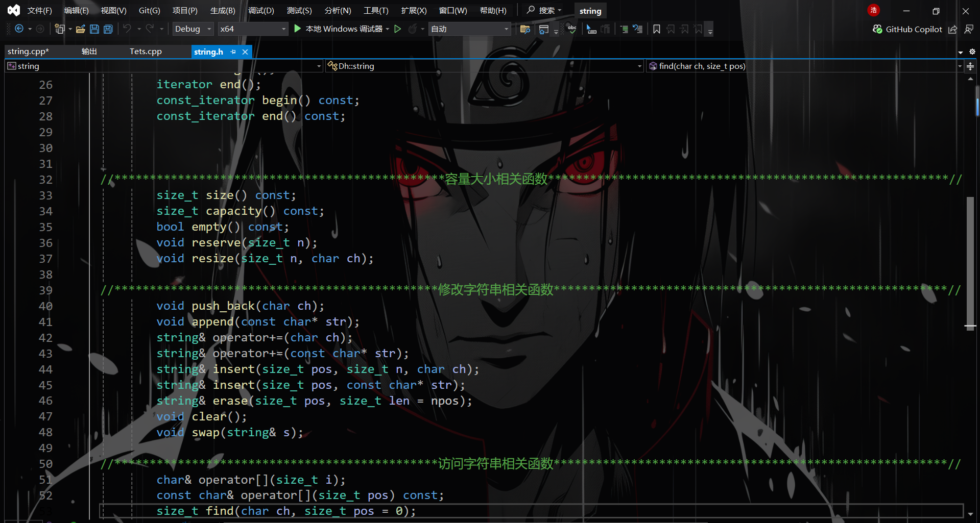Screen dimensions: 980x523
Task: Open the redo history dropdown arrow
Action: tap(161, 29)
